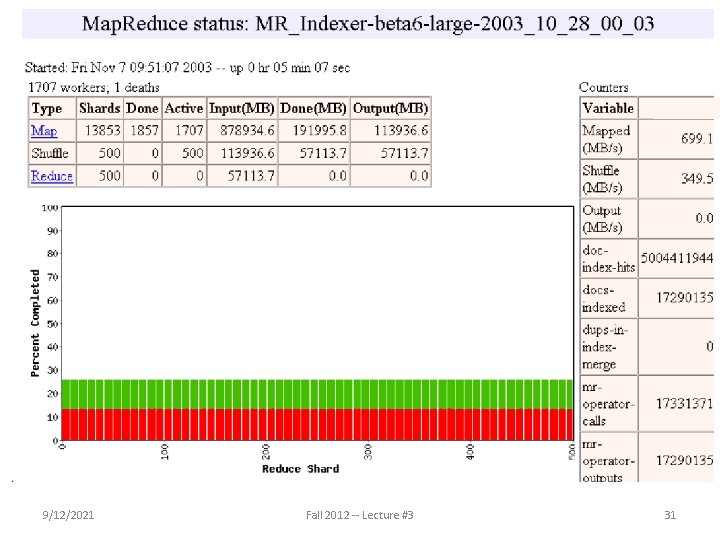Screen dimensions: 720x540
Task: Select the Map Output(MB) value 113936.6
Action: click(401, 131)
